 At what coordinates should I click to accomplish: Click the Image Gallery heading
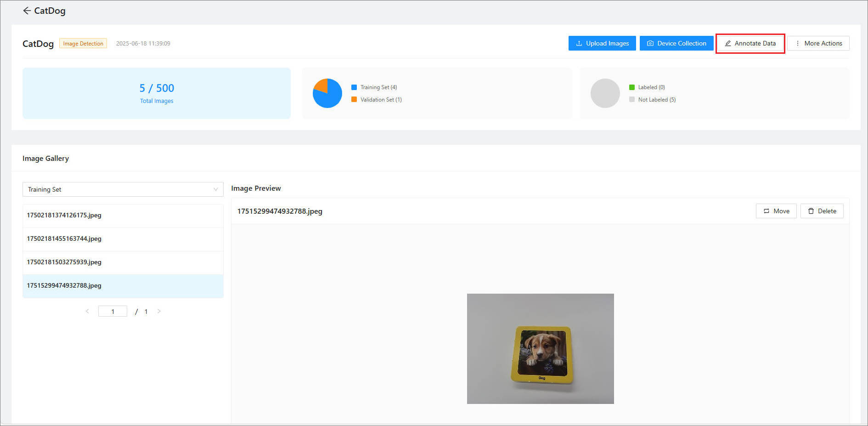coord(45,159)
